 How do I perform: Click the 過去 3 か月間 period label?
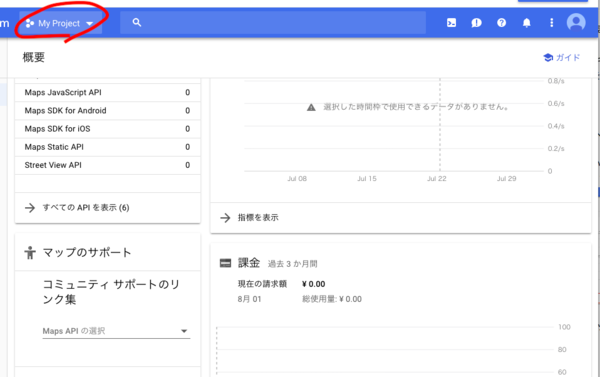[292, 264]
